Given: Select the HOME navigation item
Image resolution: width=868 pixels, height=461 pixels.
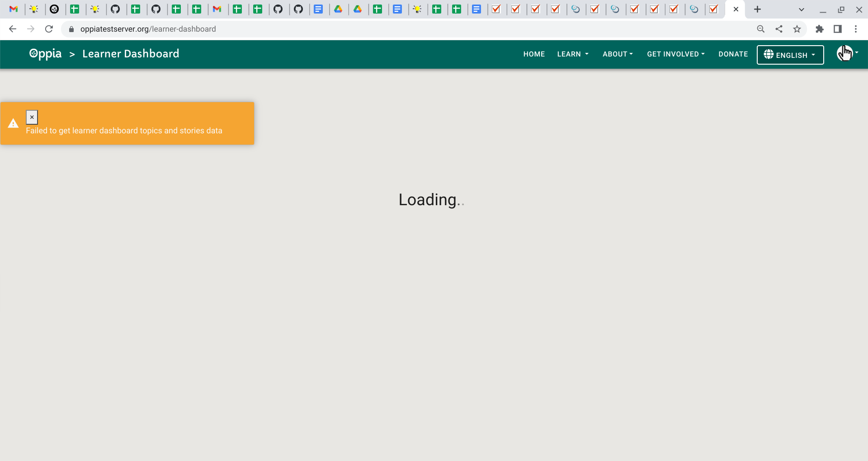Looking at the screenshot, I should point(534,54).
